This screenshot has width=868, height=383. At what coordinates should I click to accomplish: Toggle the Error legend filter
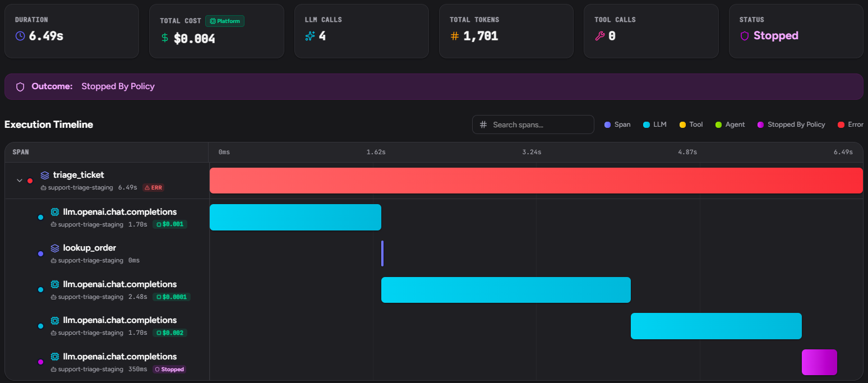[850, 124]
